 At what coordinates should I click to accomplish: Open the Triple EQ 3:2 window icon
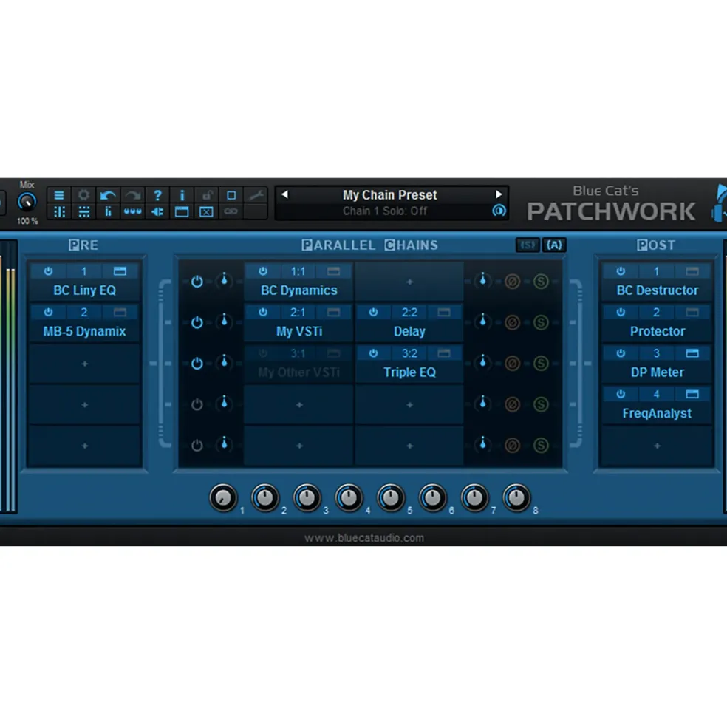coord(444,353)
